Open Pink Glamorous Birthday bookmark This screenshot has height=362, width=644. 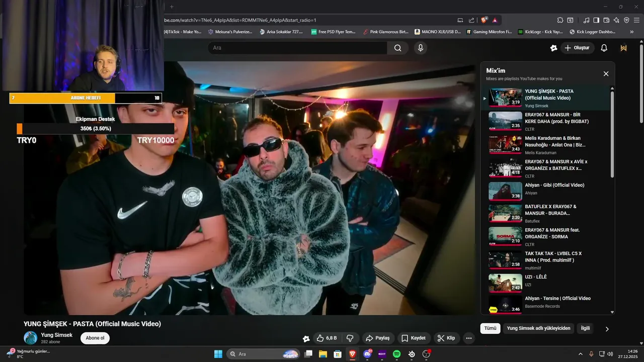pyautogui.click(x=385, y=32)
